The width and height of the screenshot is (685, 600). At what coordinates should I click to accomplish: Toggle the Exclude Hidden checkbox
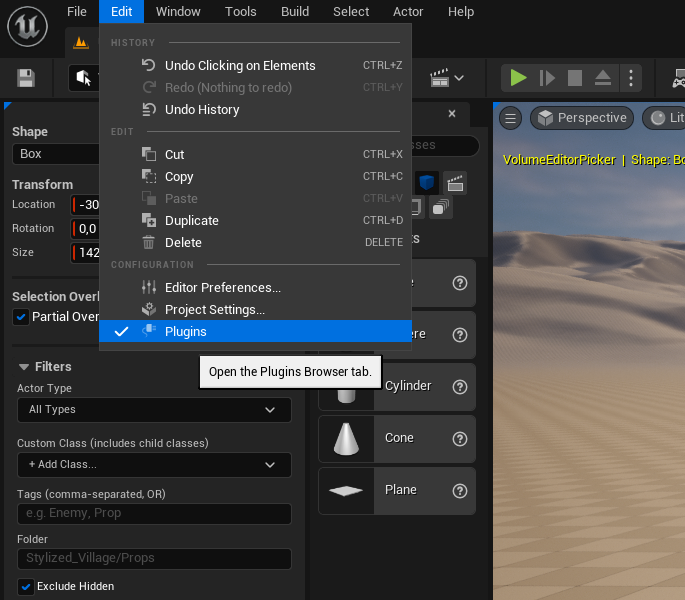tap(26, 586)
